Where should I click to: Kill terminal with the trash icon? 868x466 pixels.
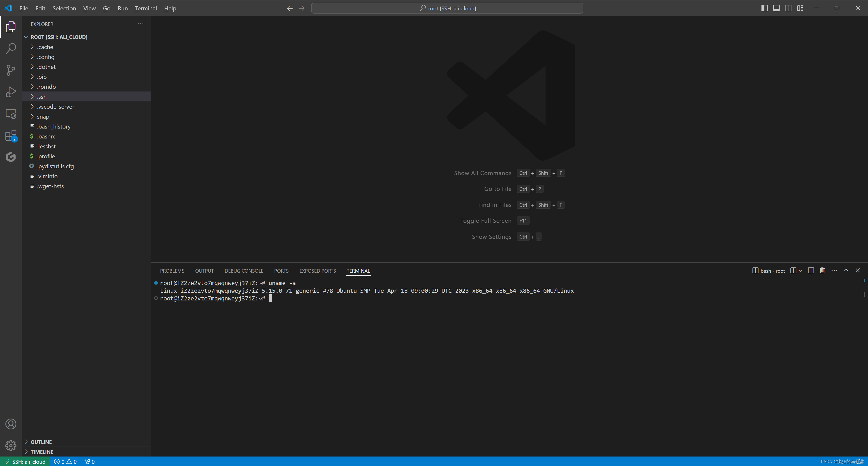click(822, 271)
